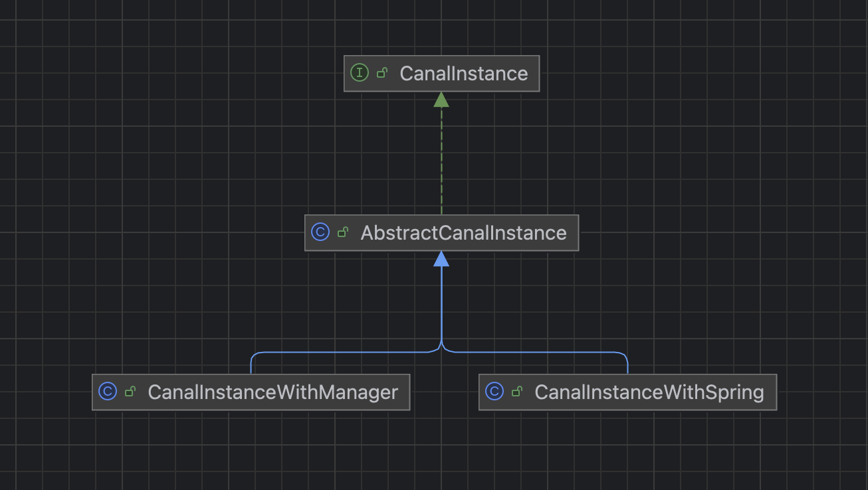868x490 pixels.
Task: Click the visibility lock icon on CanalInstanceWithSpring
Action: point(517,392)
